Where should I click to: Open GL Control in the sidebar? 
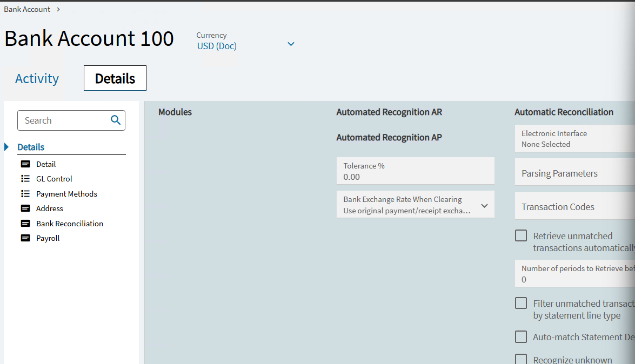pyautogui.click(x=54, y=179)
